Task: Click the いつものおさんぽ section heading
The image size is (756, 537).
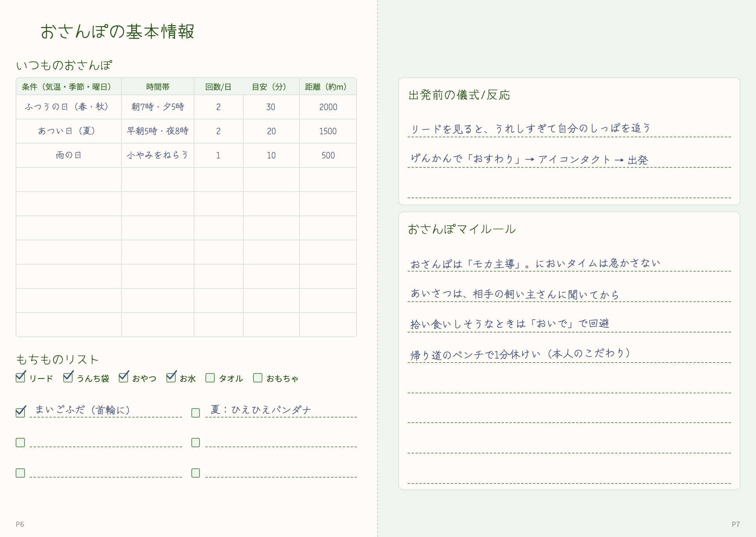Action: 64,65
